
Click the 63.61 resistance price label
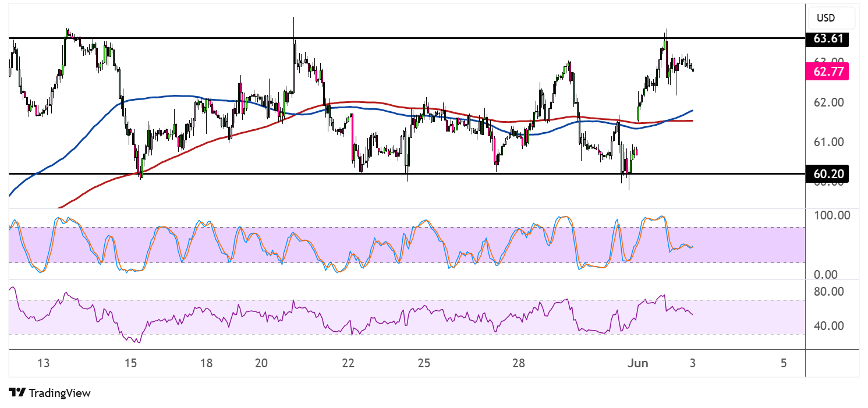click(827, 40)
